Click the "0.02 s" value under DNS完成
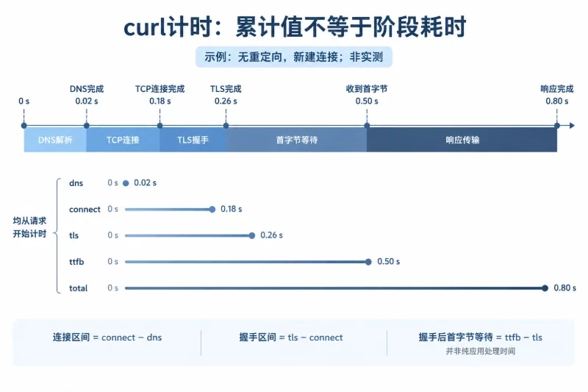Image resolution: width=588 pixels, height=392 pixels. coord(87,101)
